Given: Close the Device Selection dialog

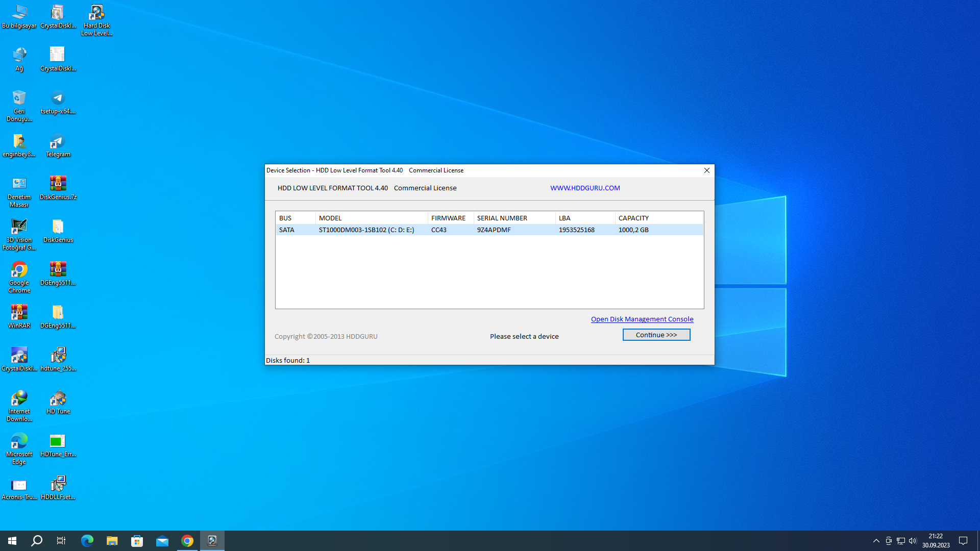Looking at the screenshot, I should (x=706, y=170).
